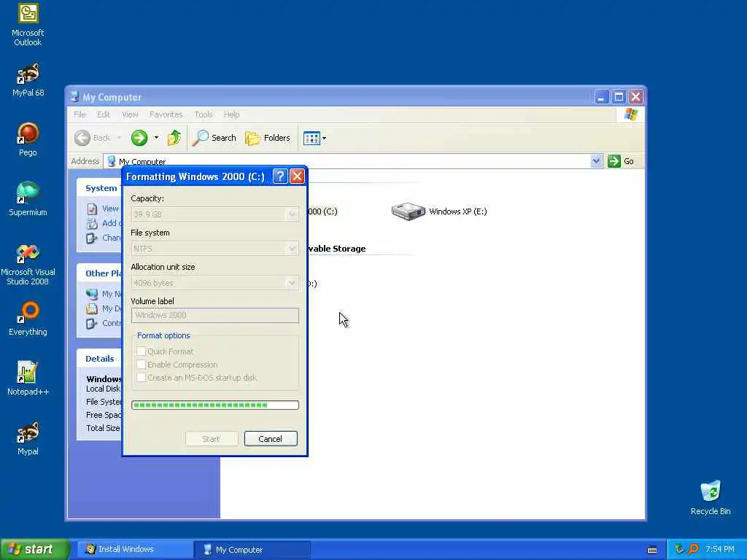The width and height of the screenshot is (747, 560).
Task: Click the green Forward arrow button
Action: pos(139,138)
